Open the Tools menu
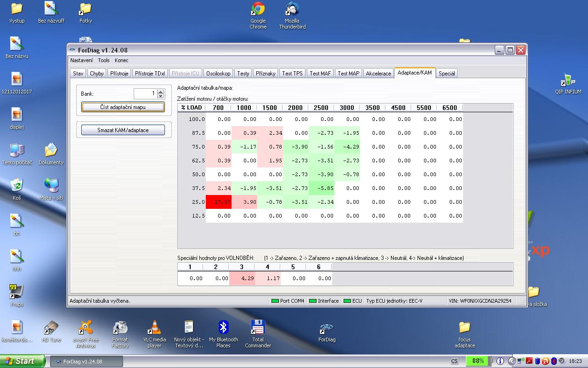This screenshot has width=588, height=368. pyautogui.click(x=103, y=60)
